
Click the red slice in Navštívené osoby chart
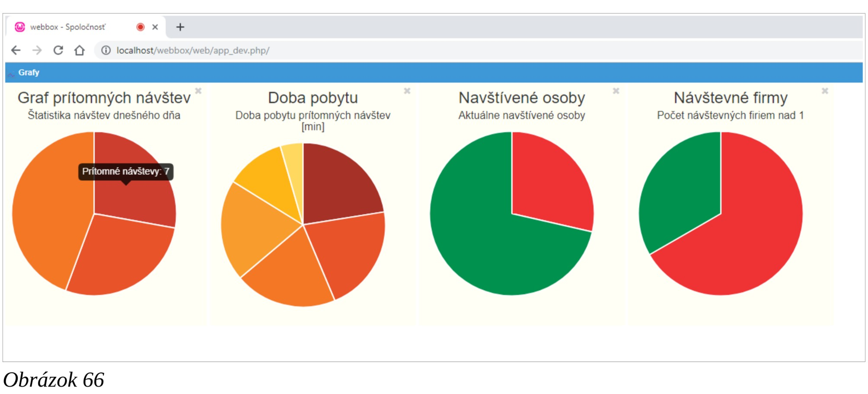pos(549,182)
